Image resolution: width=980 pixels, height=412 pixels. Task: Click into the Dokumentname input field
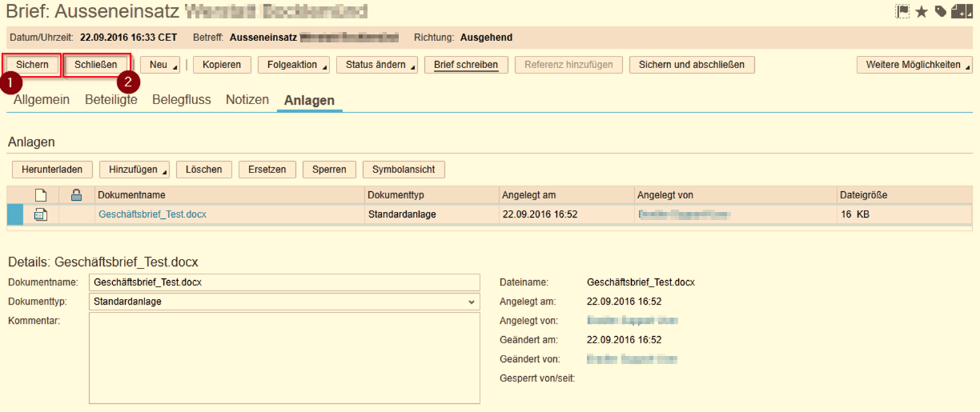click(x=284, y=282)
